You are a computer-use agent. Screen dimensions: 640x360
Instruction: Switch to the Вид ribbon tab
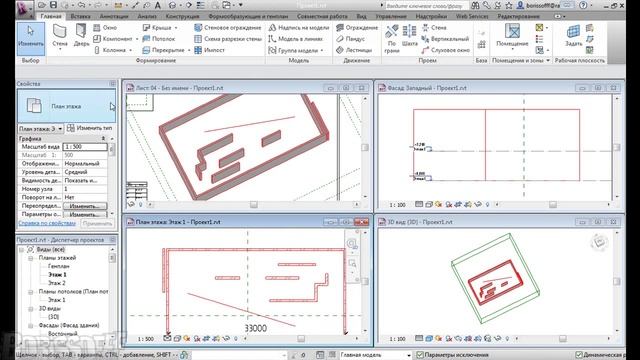[x=361, y=16]
